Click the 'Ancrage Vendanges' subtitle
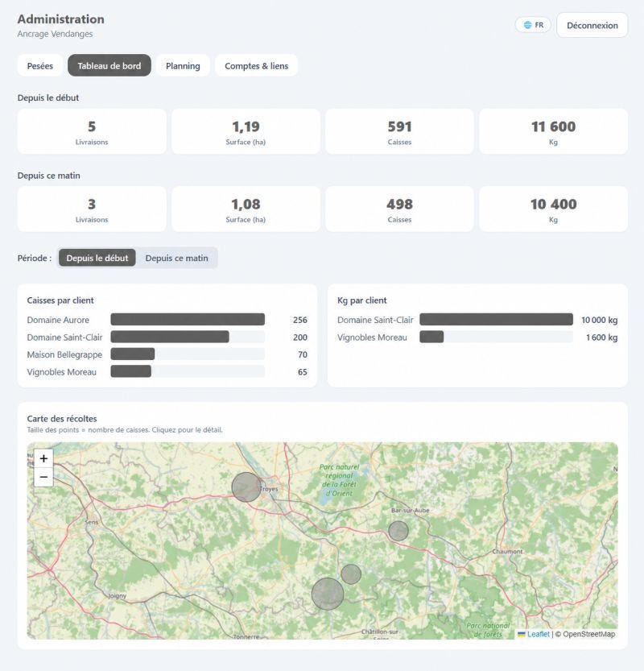 click(55, 34)
